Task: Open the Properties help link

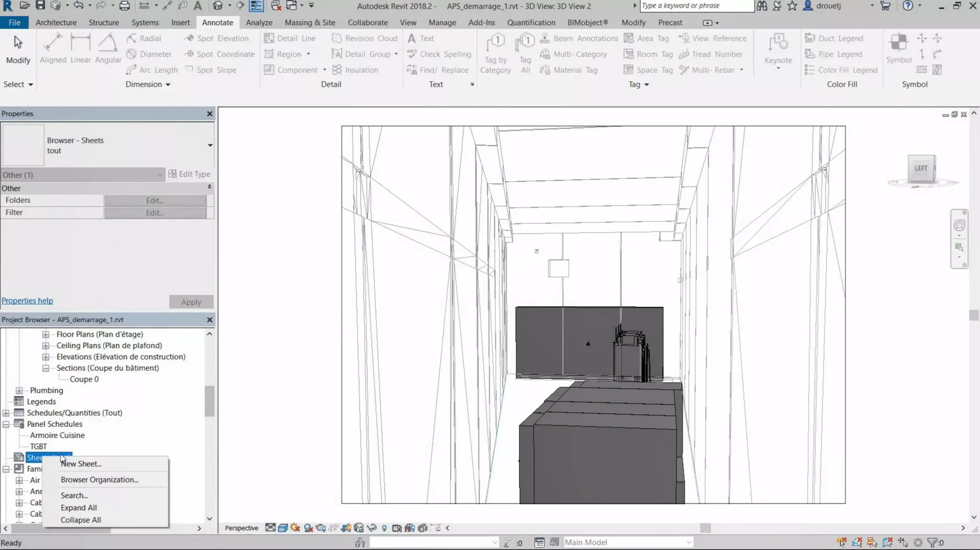Action: click(x=27, y=300)
